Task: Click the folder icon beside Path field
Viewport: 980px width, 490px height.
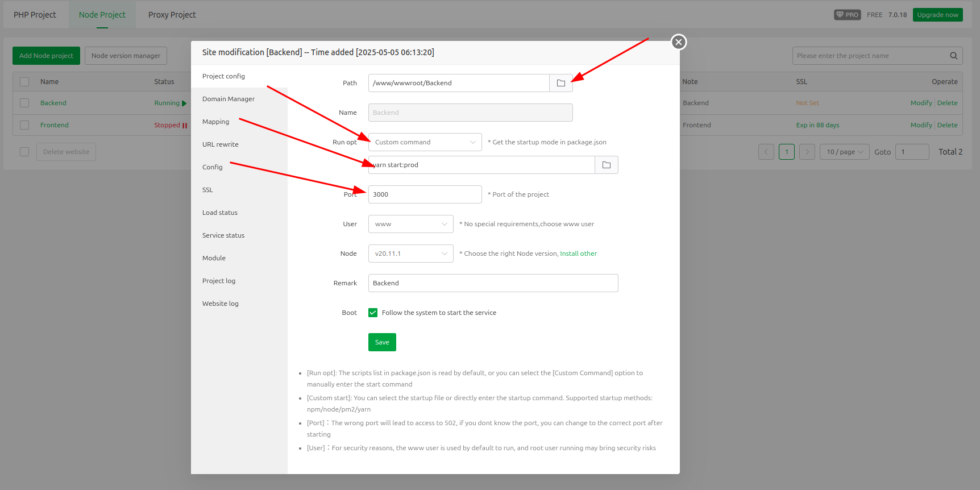Action: point(560,83)
